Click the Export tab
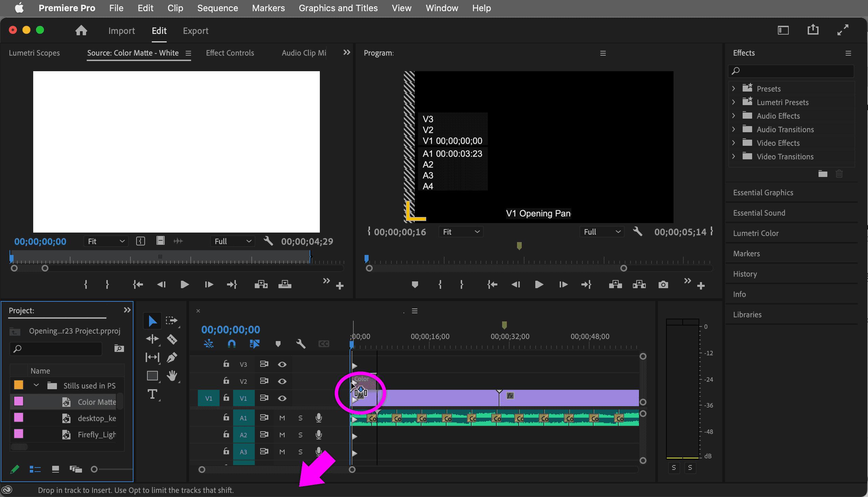 [x=195, y=31]
